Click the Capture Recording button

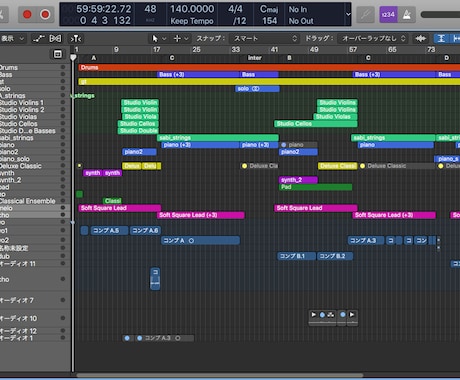tap(45, 14)
